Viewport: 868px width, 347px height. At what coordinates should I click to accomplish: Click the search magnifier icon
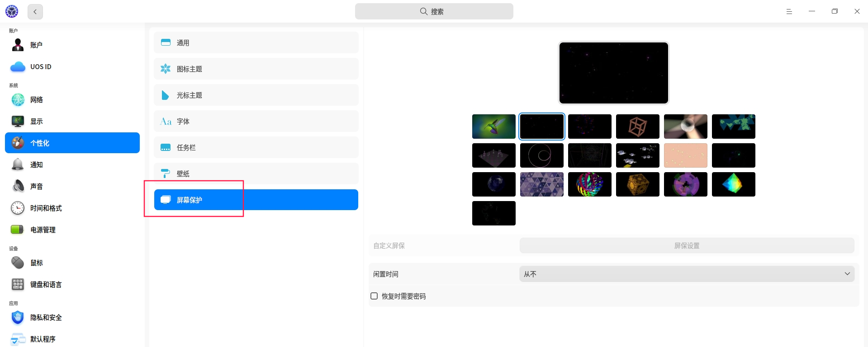click(424, 11)
